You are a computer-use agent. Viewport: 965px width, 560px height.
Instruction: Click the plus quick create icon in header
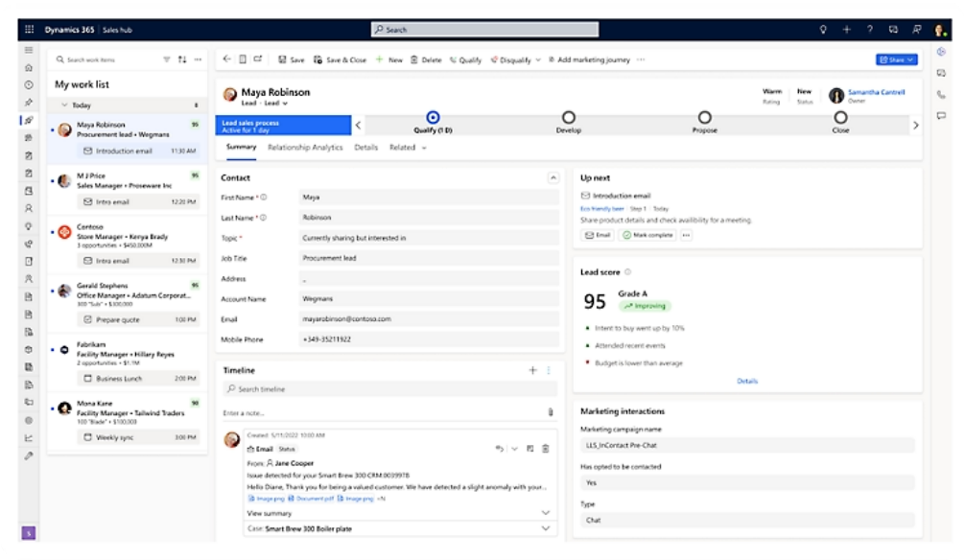coord(846,29)
